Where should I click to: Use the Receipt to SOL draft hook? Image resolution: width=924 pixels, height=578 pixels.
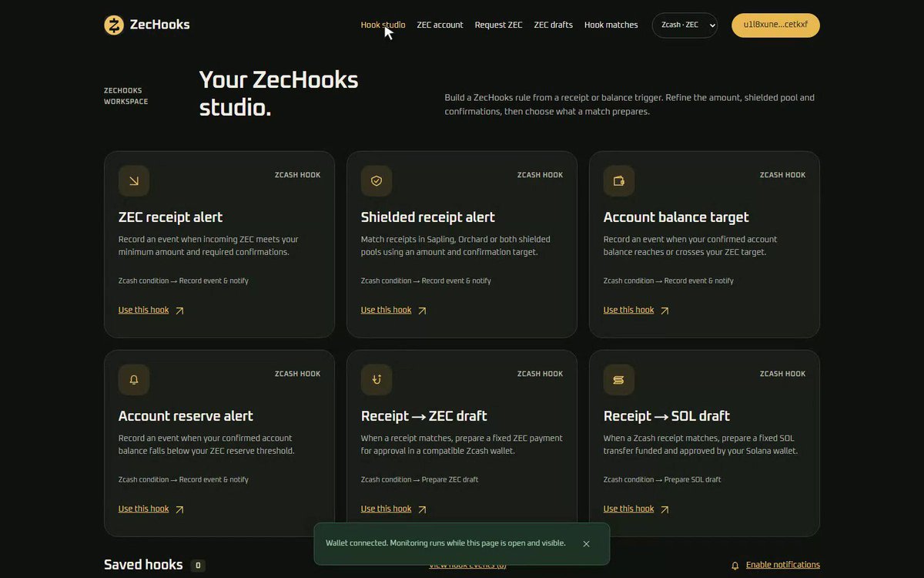636,509
